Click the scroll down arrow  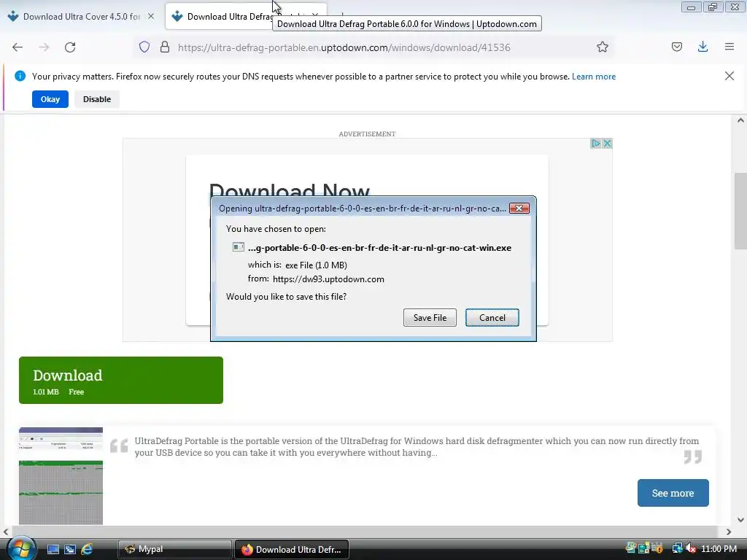point(740,520)
